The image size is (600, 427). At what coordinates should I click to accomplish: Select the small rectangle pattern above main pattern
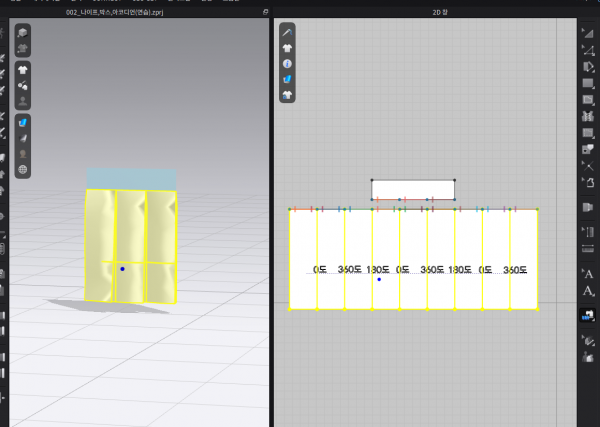point(413,189)
